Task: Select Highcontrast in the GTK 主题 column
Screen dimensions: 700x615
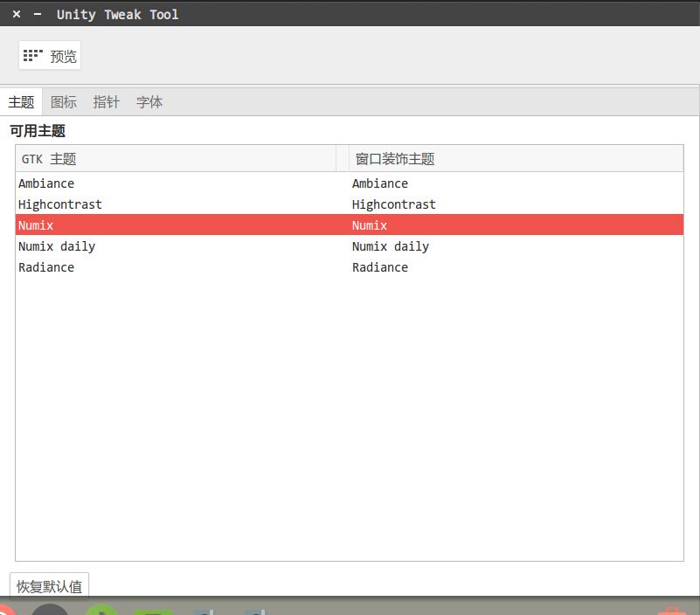Action: coord(60,204)
